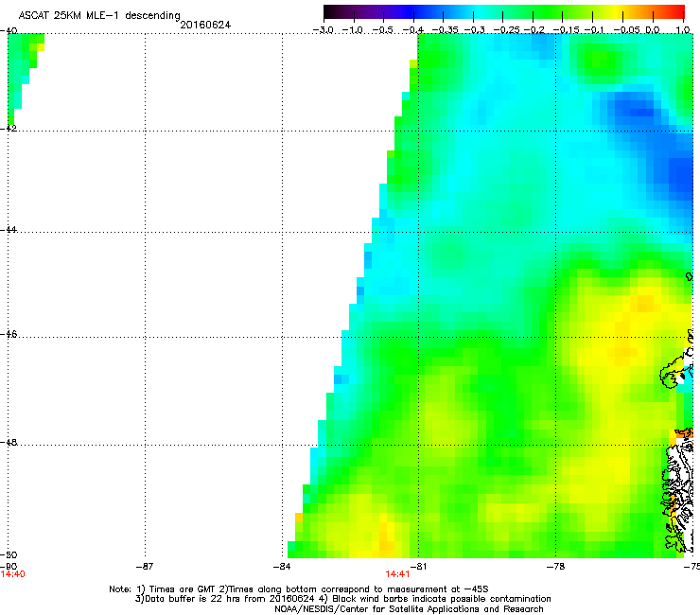
Task: Click the date label 20160624
Action: tap(205, 25)
